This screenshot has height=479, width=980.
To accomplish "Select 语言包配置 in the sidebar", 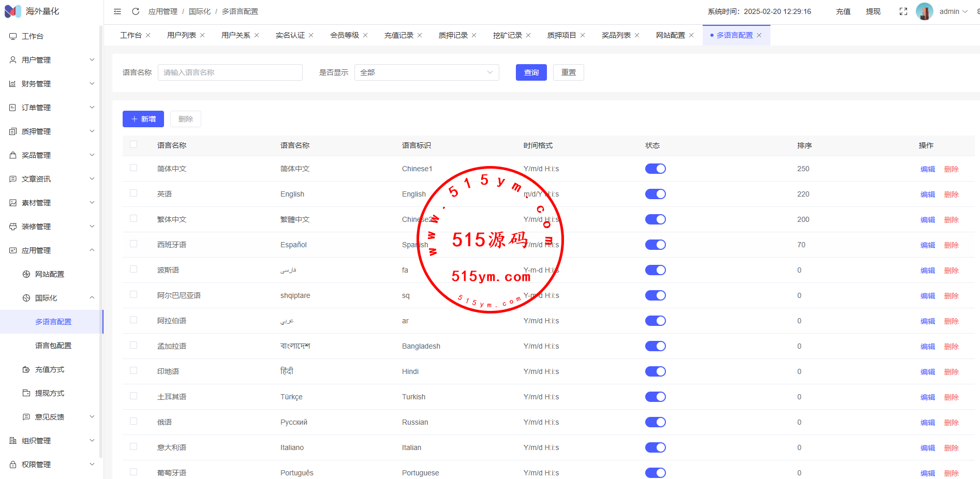I will [x=53, y=346].
